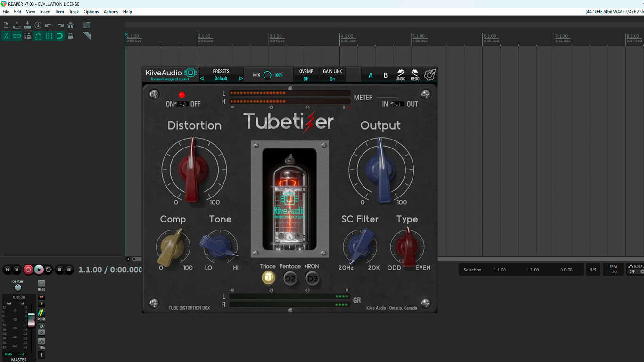Click the ODD/EVEN Type knob
Screen dimensions: 644x362
[x=407, y=246]
